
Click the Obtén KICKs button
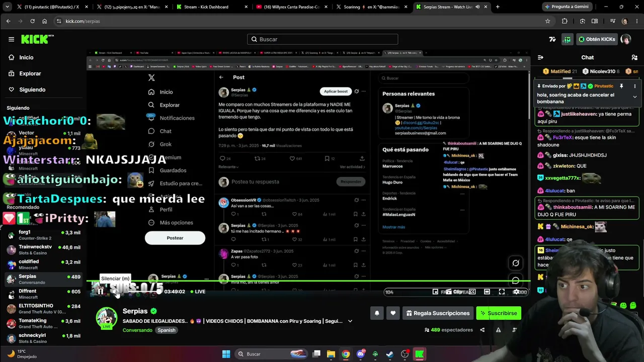597,39
